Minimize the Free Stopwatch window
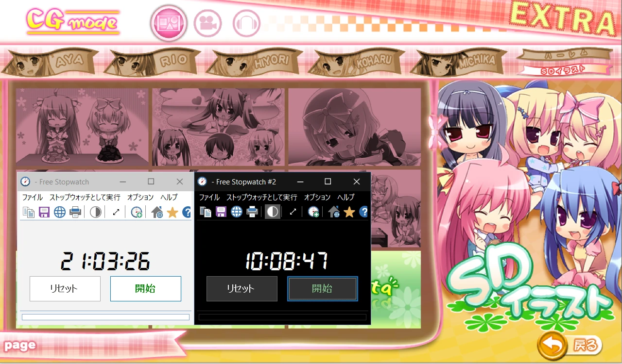Viewport: 622px width, 364px height. pos(122,182)
